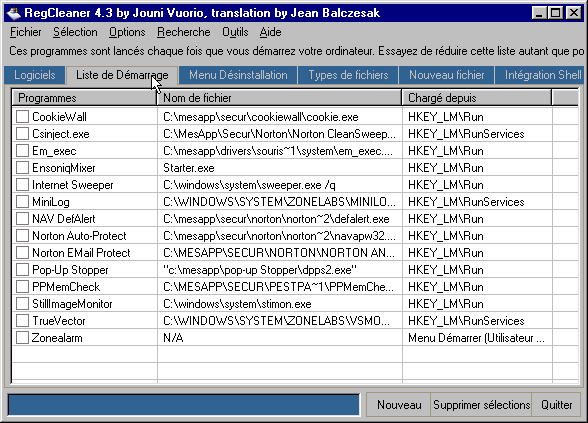
Task: Switch to the Logiciels tab
Action: [x=35, y=75]
